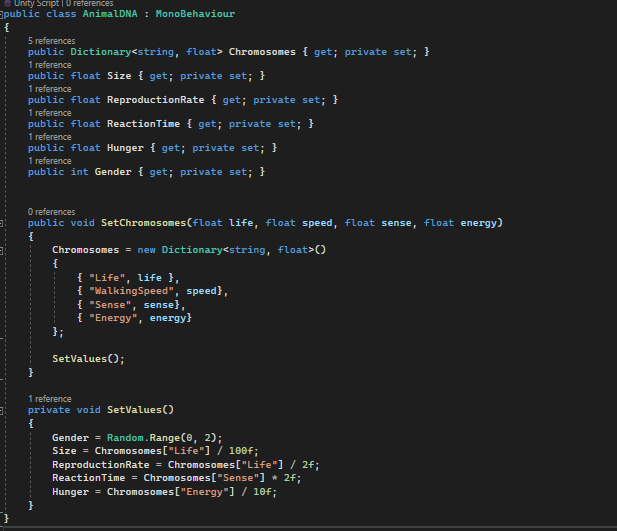Click ReactionTime in its property declaration
This screenshot has height=531, width=617.
pyautogui.click(x=144, y=124)
